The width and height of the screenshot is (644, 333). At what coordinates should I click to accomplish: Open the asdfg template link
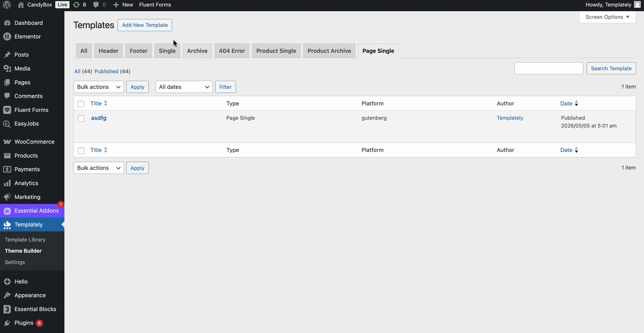[98, 118]
